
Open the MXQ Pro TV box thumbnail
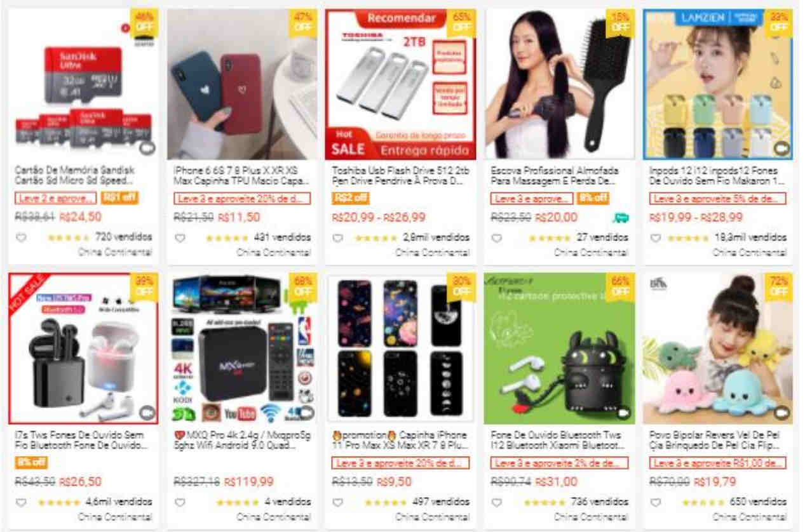pyautogui.click(x=242, y=349)
